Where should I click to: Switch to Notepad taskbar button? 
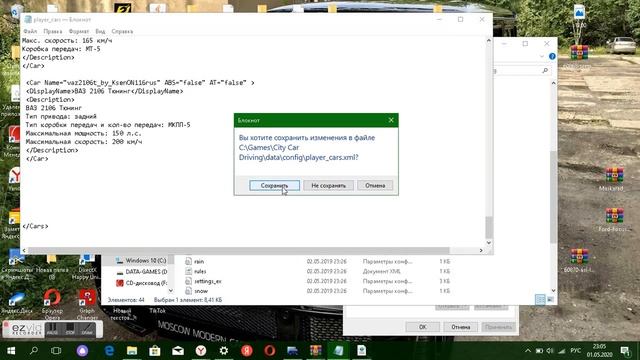338,351
